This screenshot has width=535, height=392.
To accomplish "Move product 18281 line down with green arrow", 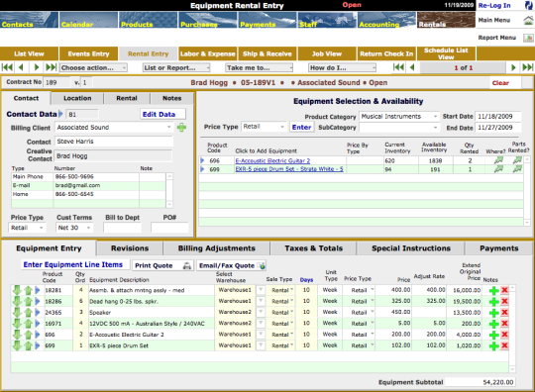I will (17, 290).
